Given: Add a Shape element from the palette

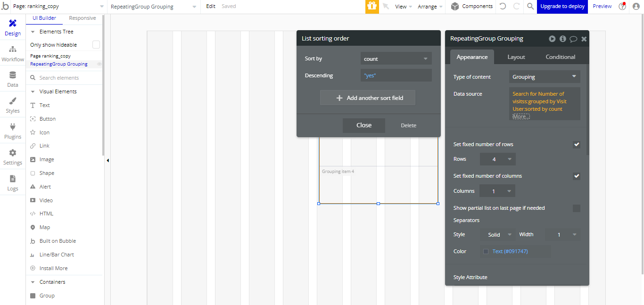Looking at the screenshot, I should (x=47, y=173).
